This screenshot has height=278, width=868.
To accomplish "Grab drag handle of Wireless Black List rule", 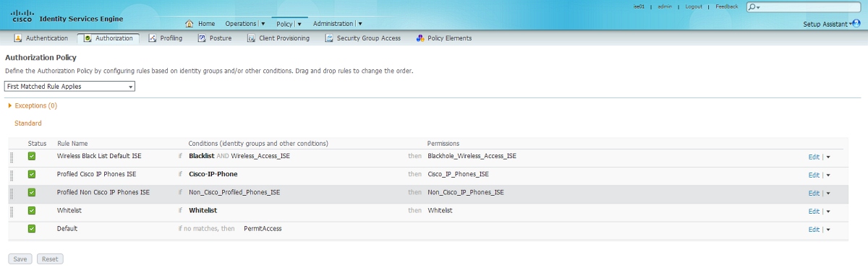I will tap(12, 157).
